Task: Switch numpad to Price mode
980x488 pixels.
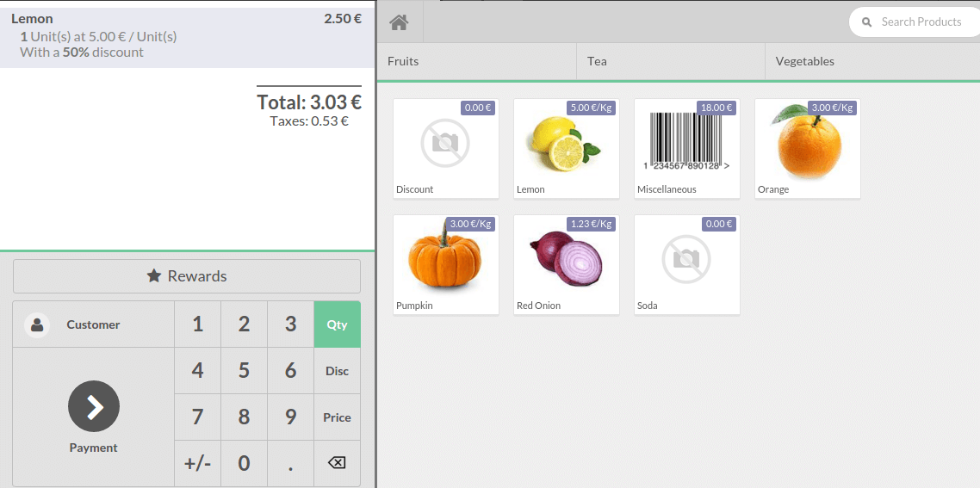Action: coord(337,417)
